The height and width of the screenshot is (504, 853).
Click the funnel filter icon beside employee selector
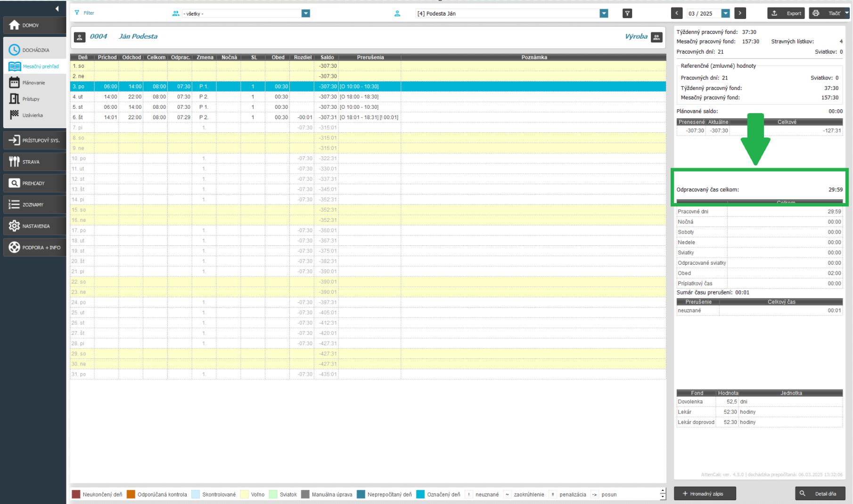627,14
